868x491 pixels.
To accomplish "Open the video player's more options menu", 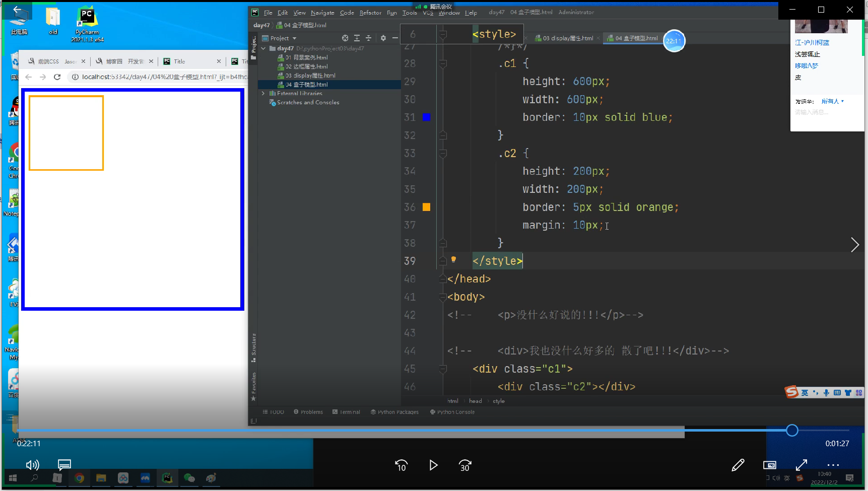I will point(833,465).
